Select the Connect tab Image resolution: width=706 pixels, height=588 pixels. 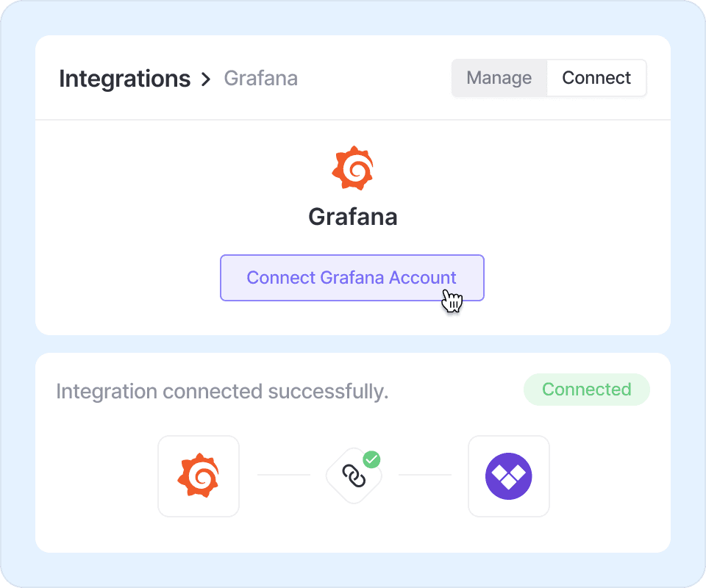tap(596, 78)
